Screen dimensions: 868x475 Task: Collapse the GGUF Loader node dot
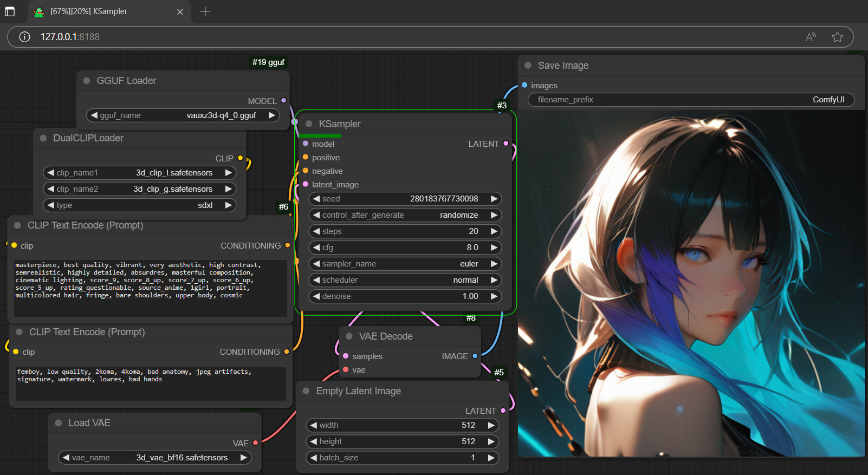(x=86, y=81)
